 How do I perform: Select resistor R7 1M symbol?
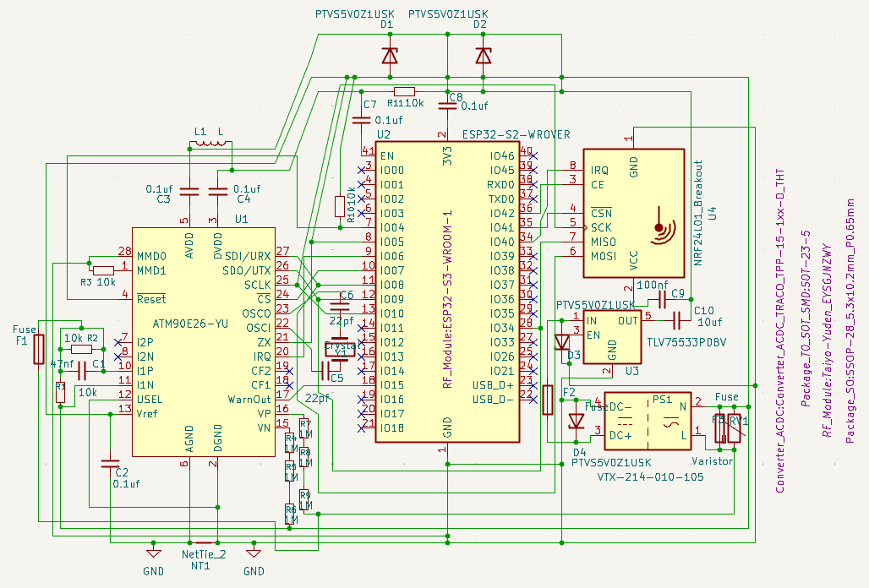coord(303,428)
